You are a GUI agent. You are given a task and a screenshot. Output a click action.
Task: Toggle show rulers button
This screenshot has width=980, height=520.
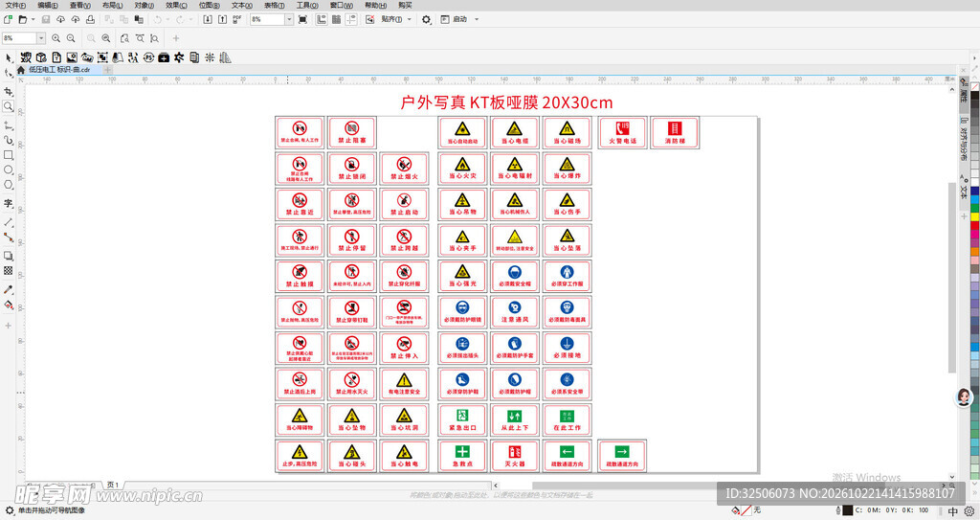pyautogui.click(x=322, y=19)
